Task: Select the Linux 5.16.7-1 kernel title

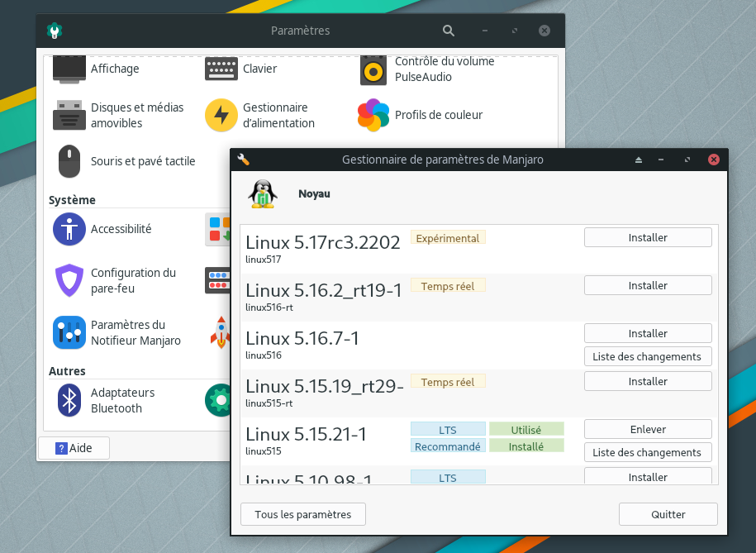Action: (302, 338)
